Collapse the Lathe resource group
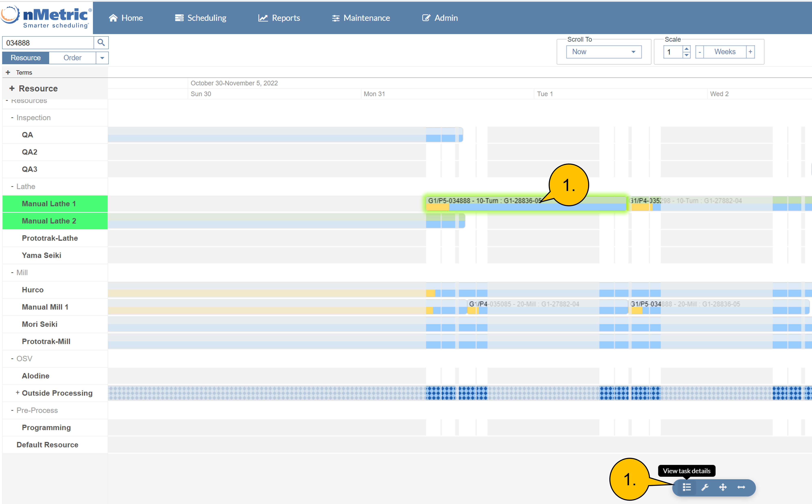 (x=12, y=186)
